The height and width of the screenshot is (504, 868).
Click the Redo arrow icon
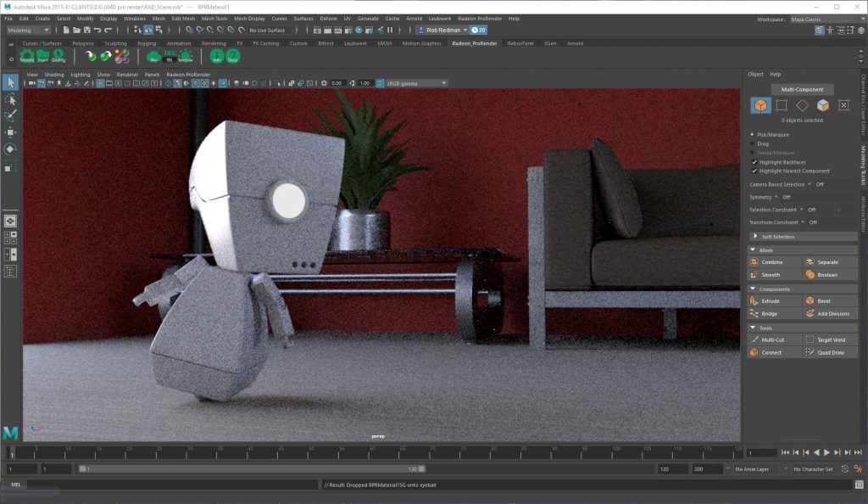[108, 30]
